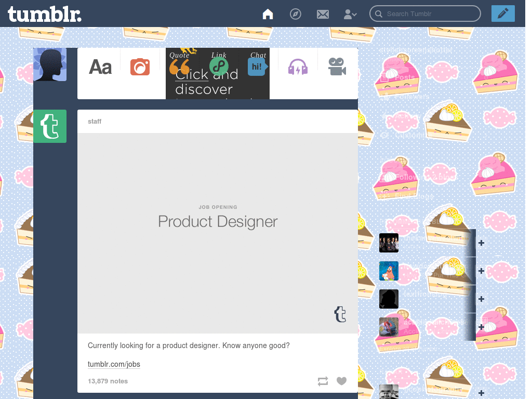The image size is (532, 399).
Task: Click the blue compose pencil button
Action: tap(502, 14)
